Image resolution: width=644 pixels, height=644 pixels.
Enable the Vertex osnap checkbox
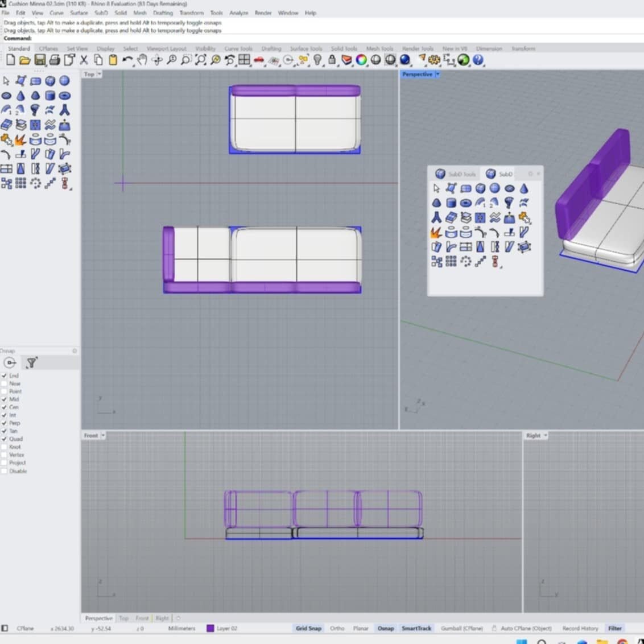click(x=5, y=455)
